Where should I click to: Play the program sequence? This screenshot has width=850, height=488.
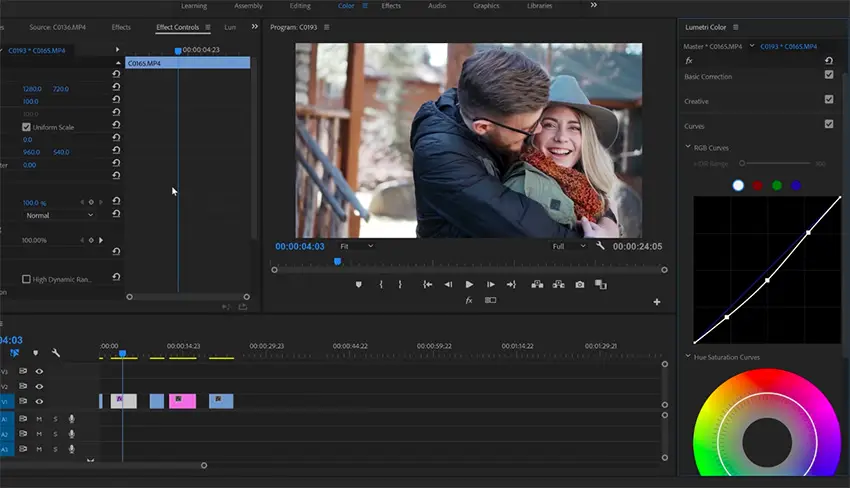coord(469,285)
